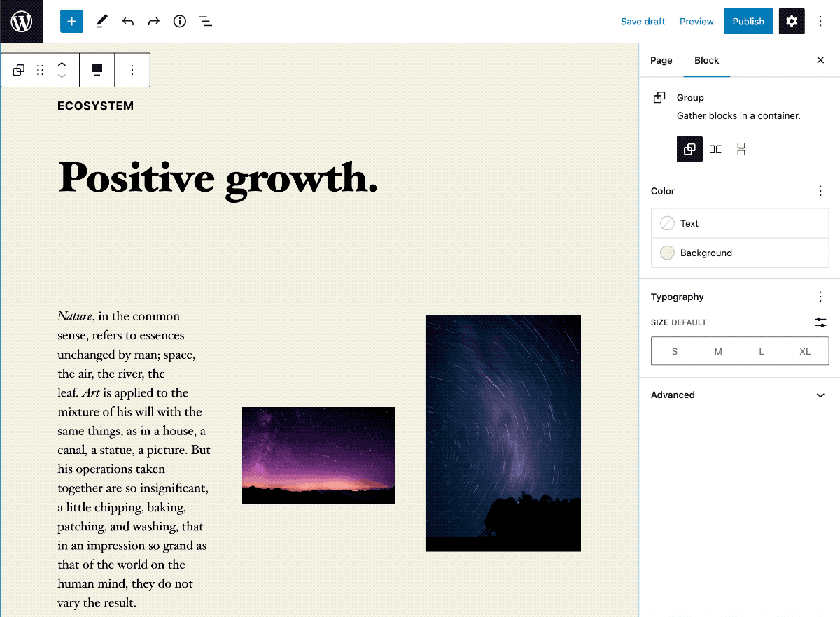The image size is (840, 617).
Task: Switch to the Block tab
Action: (706, 60)
